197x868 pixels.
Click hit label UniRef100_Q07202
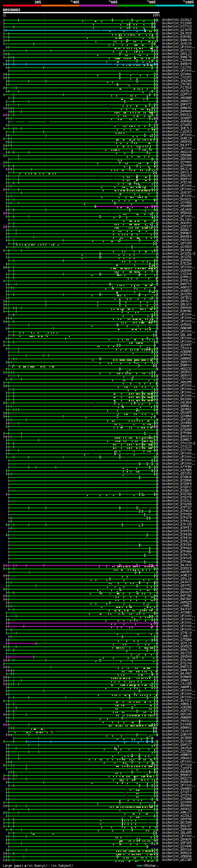point(177,50)
